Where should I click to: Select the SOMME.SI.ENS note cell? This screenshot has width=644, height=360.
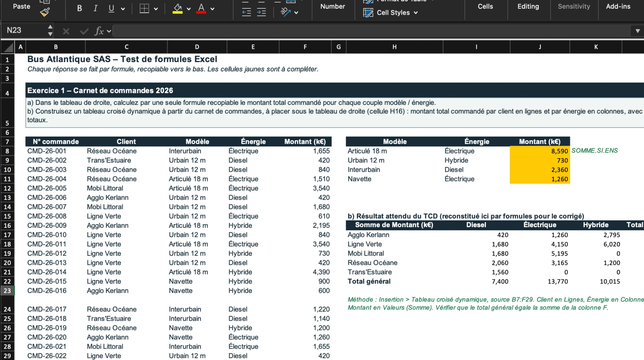(595, 151)
